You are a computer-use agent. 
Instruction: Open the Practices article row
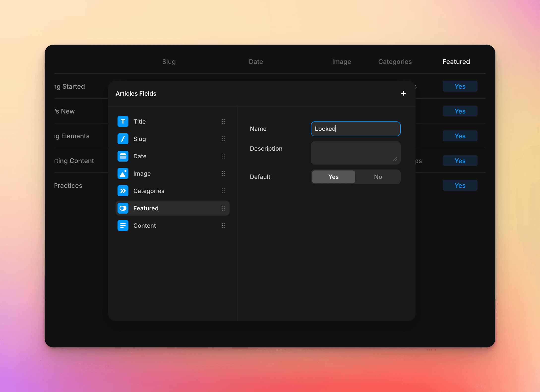pos(68,186)
